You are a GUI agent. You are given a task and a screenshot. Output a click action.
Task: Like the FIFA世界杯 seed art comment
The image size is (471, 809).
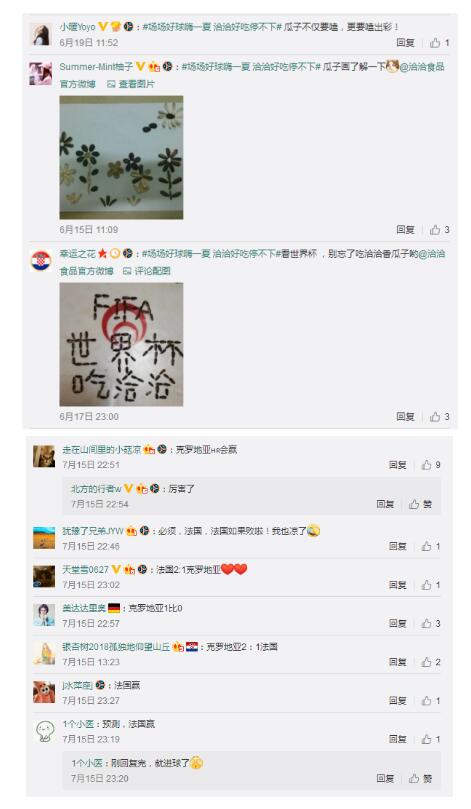pyautogui.click(x=435, y=416)
